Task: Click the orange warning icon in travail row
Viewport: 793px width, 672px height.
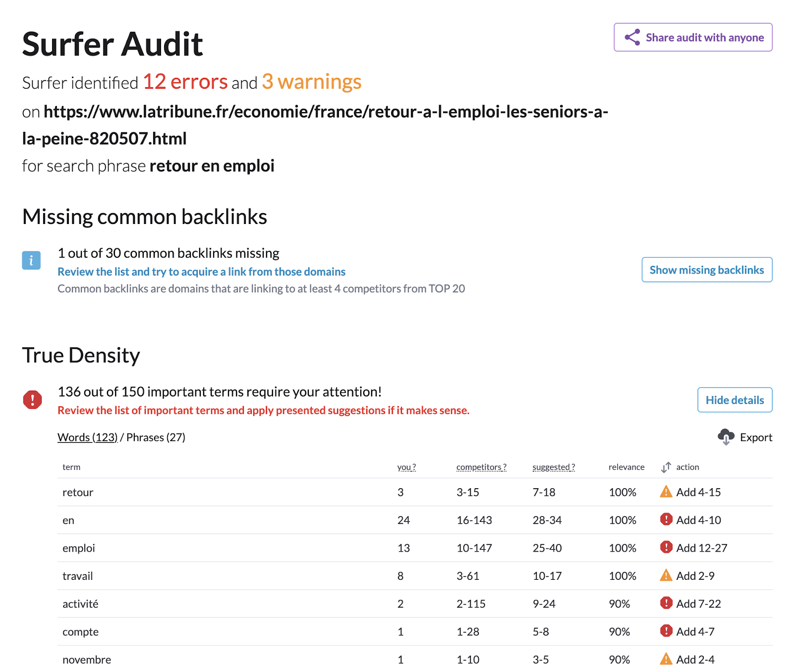Action: point(666,575)
